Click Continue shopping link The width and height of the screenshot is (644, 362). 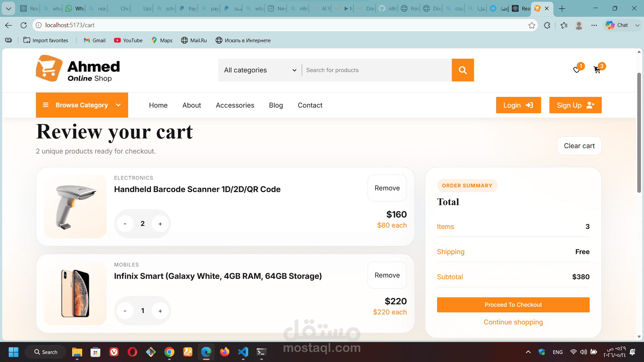(x=513, y=322)
